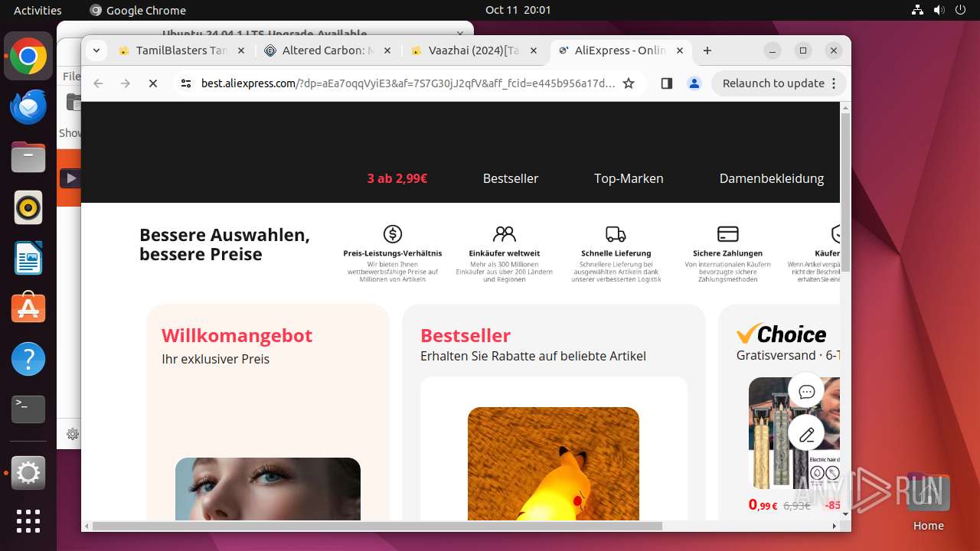
Task: Open volume indicator in top bar
Action: coord(939,10)
